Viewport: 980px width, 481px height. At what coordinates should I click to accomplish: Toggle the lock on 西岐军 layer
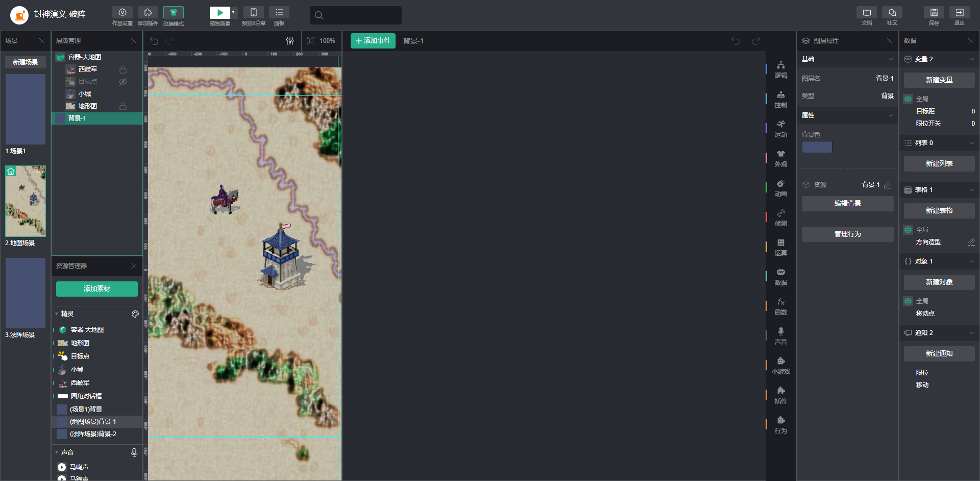pyautogui.click(x=123, y=69)
